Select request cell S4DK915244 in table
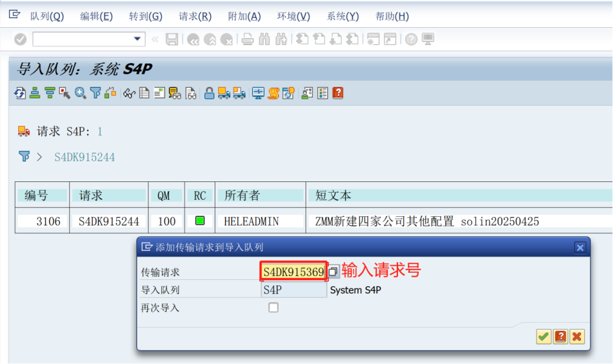Image resolution: width=613 pixels, height=364 pixels. 109,221
